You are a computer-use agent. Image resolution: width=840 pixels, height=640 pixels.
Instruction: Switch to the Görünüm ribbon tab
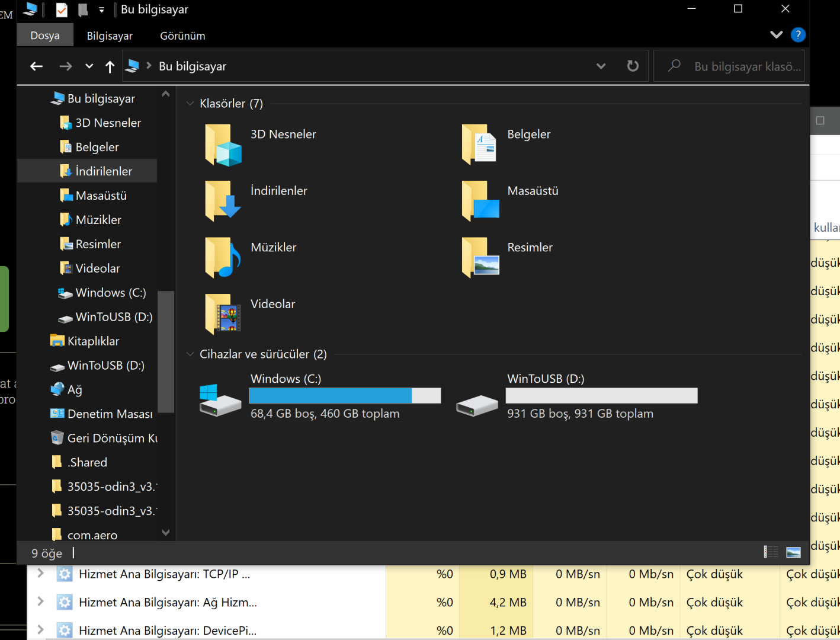click(x=182, y=36)
